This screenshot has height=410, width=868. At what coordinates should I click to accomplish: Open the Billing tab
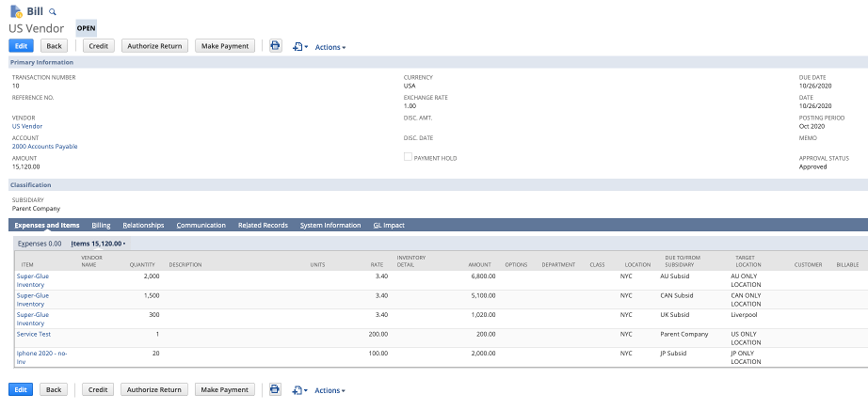coord(101,226)
